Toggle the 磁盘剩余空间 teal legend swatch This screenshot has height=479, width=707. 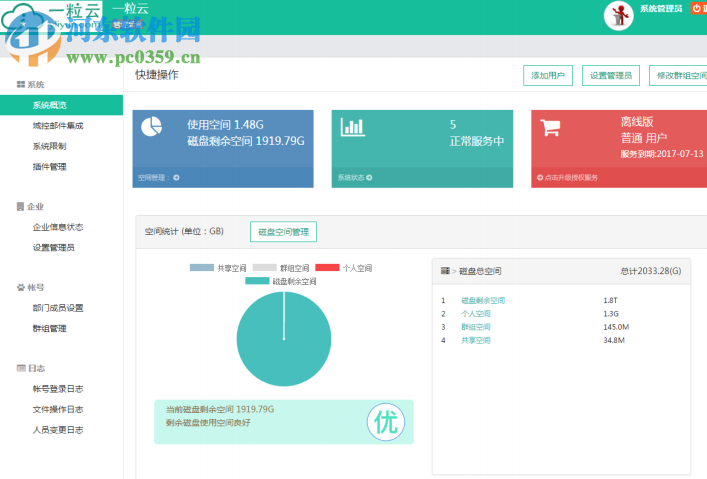coord(257,281)
